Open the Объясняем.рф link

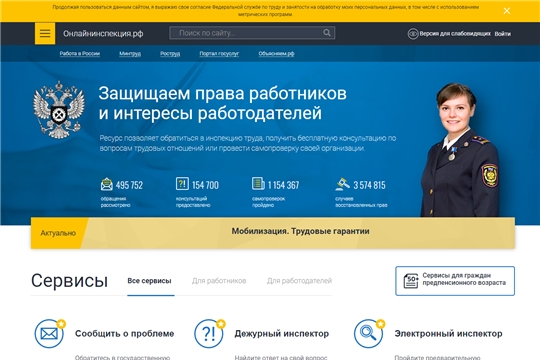pyautogui.click(x=276, y=53)
